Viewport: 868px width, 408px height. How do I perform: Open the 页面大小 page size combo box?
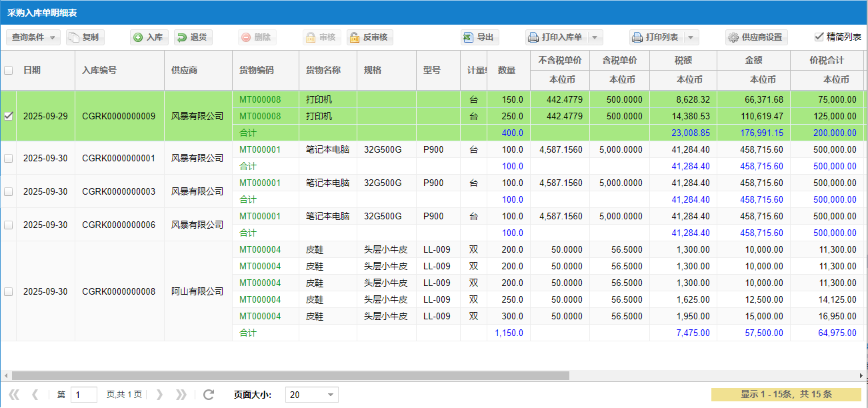[311, 395]
